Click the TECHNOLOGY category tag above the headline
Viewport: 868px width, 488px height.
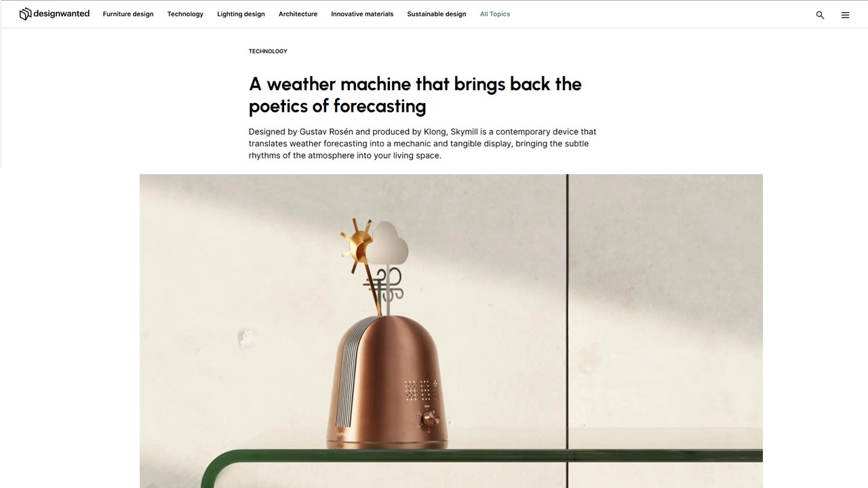268,52
